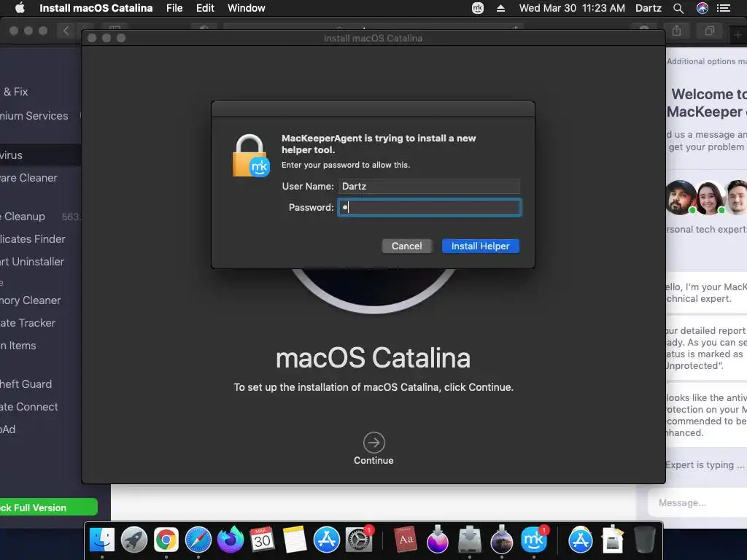The width and height of the screenshot is (747, 560).
Task: Click the female expert avatar in chat panel
Action: pyautogui.click(x=710, y=197)
